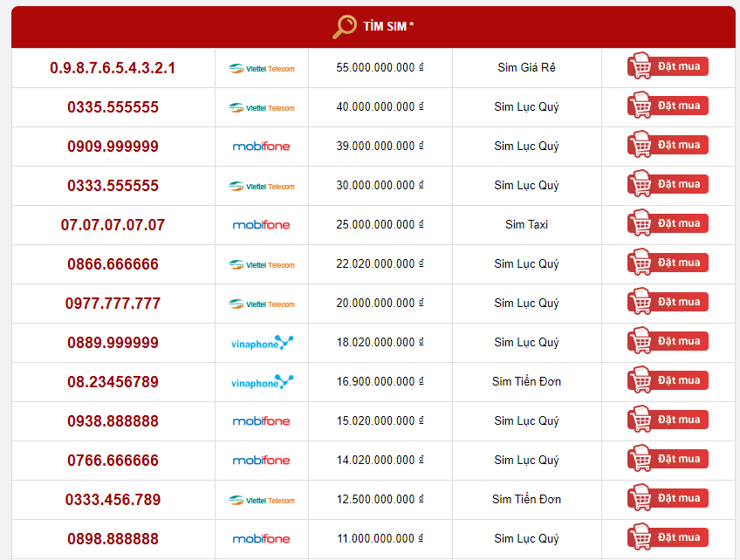This screenshot has height=560, width=740.
Task: Click Đặt mua for 0.9.8.7.6.5.4.3.2.1
Action: click(668, 66)
